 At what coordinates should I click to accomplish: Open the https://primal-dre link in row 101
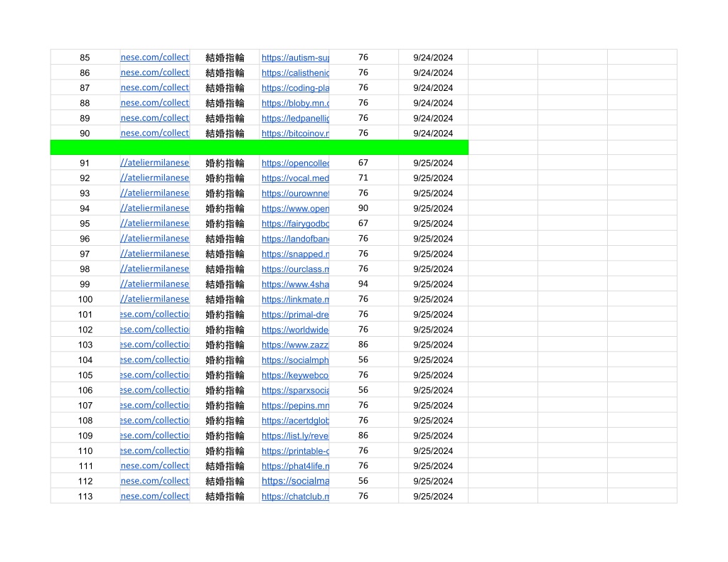click(x=295, y=315)
